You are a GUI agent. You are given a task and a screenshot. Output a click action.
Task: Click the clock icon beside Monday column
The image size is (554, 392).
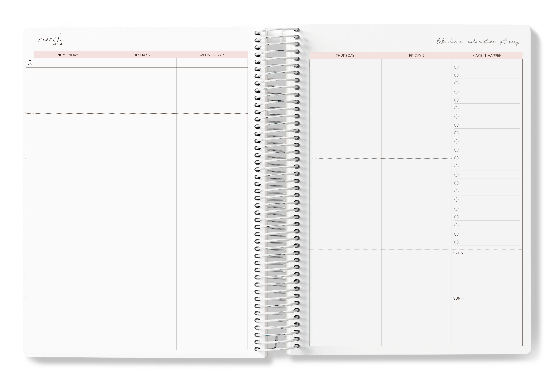[30, 63]
